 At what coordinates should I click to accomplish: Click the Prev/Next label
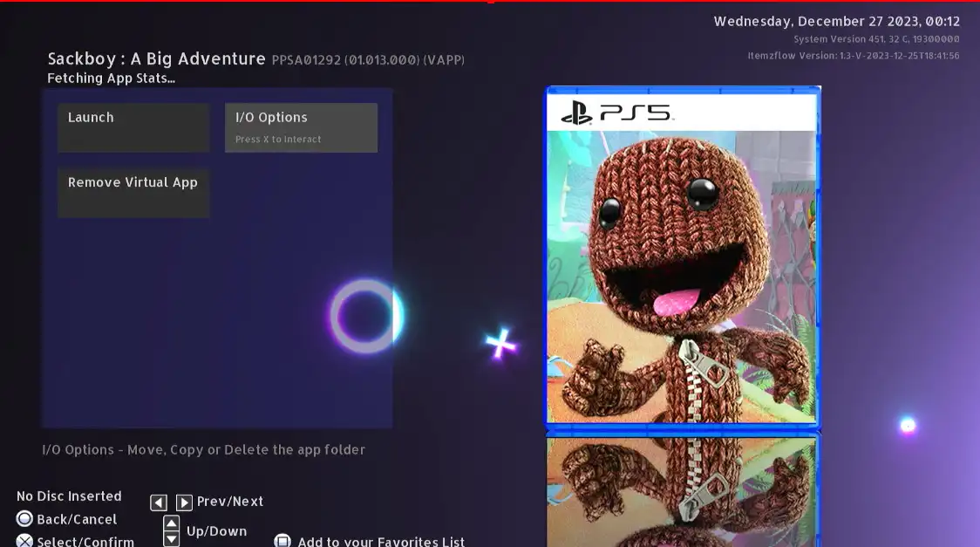[230, 502]
